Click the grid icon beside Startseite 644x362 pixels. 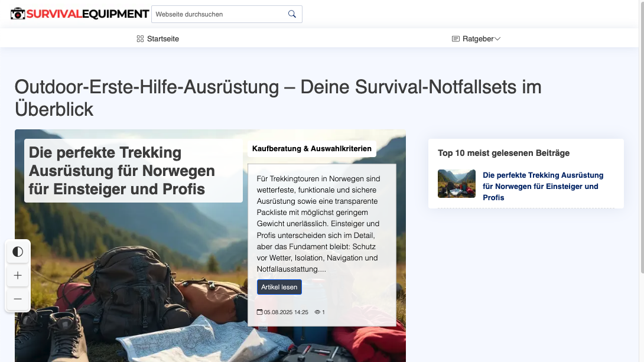pos(140,39)
